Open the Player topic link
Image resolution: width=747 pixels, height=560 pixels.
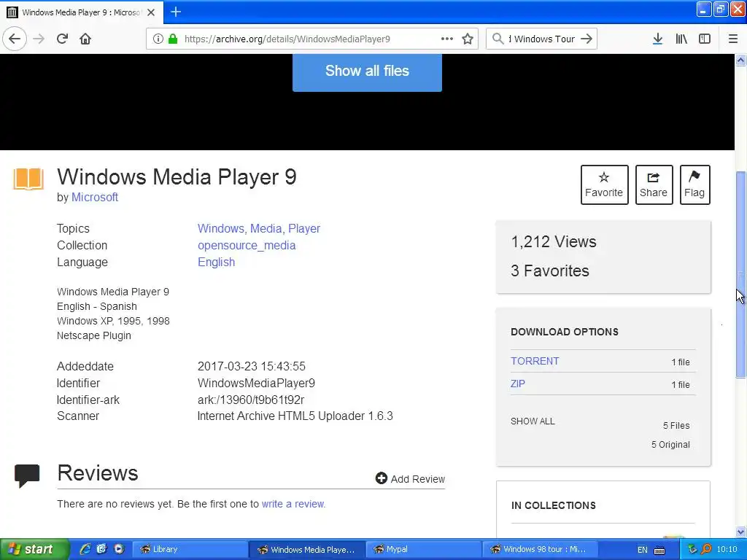(304, 228)
